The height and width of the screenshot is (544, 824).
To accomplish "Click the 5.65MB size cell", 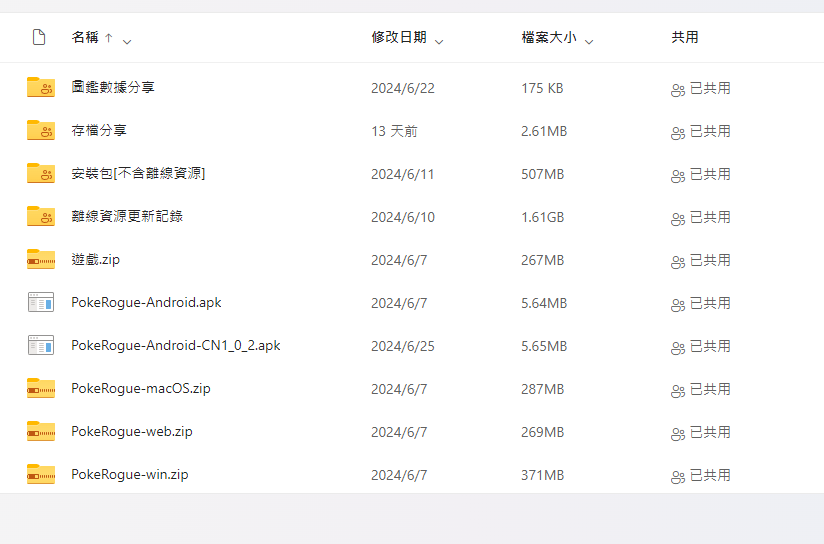I will point(544,346).
